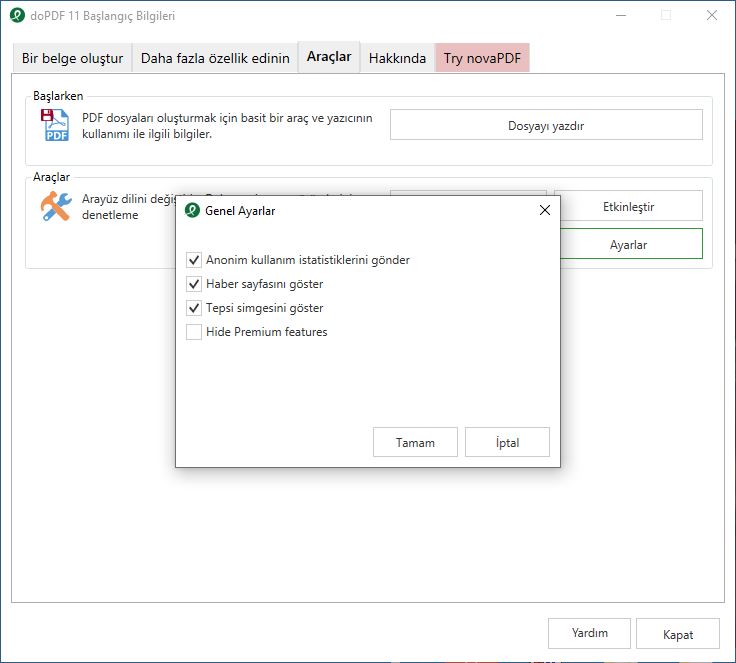Minimize the doPDF main window
Screen dimensions: 736x663
[621, 15]
